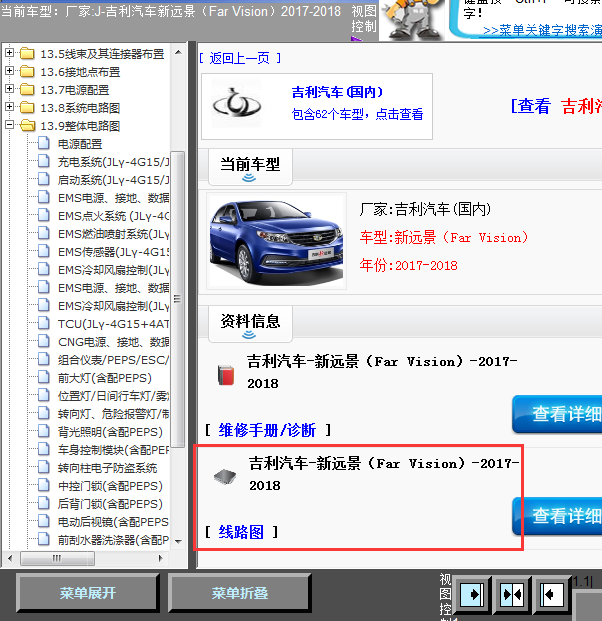
Task: Select the EMS点火系统 entry
Action: [113, 216]
